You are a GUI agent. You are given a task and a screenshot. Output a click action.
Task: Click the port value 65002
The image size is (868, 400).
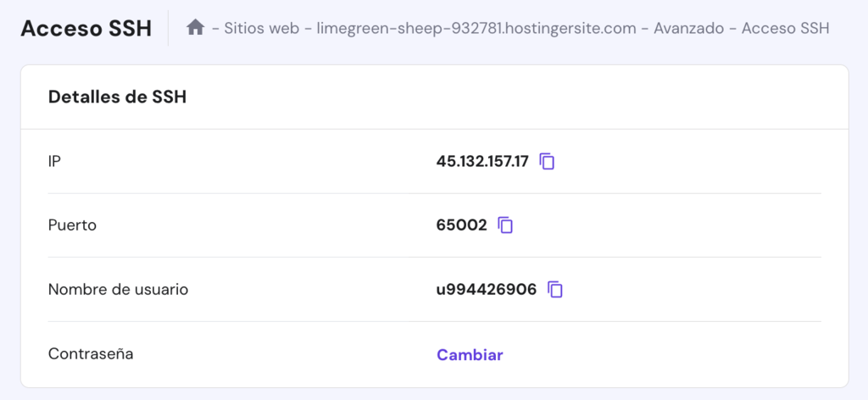(461, 225)
